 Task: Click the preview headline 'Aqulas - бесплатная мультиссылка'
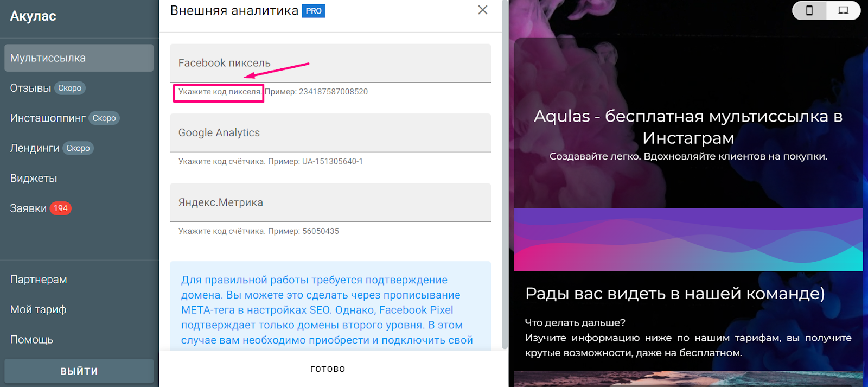(688, 127)
